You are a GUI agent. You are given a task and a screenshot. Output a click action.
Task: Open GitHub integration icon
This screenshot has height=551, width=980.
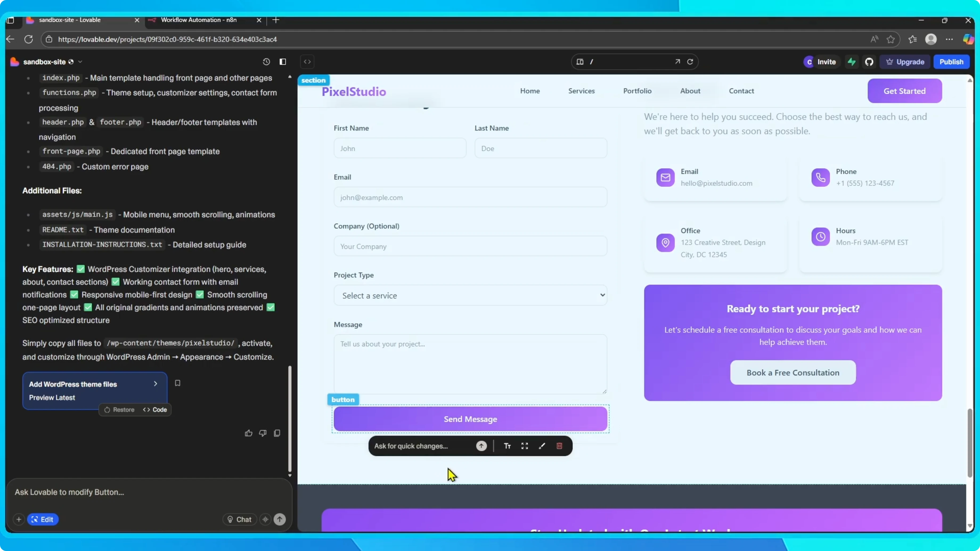tap(869, 61)
